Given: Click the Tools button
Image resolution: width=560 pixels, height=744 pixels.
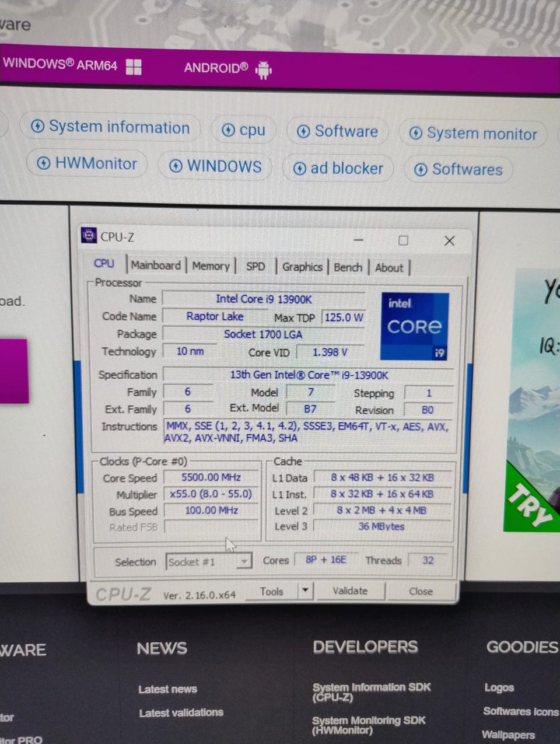Looking at the screenshot, I should 272,591.
